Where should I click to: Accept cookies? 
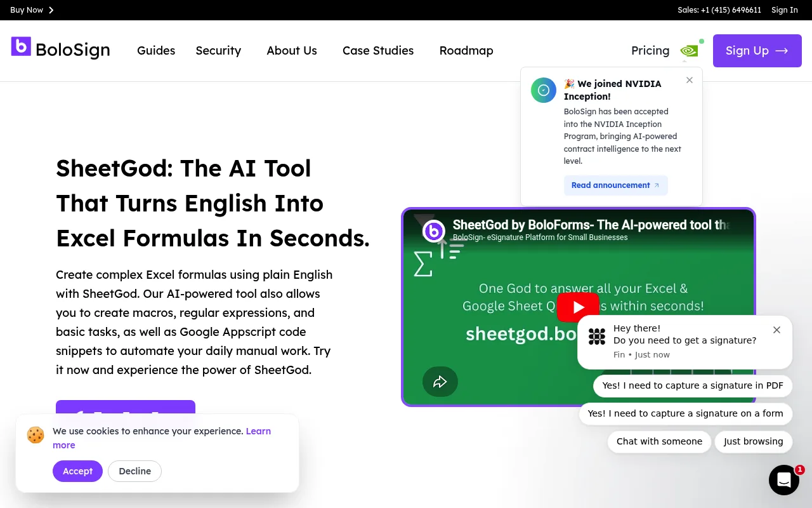(x=77, y=471)
